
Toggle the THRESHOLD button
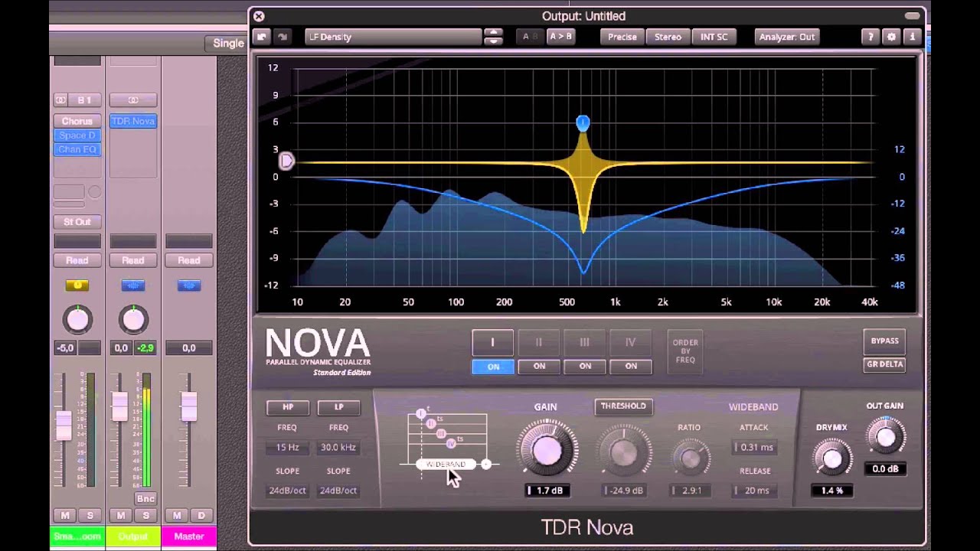pos(623,406)
